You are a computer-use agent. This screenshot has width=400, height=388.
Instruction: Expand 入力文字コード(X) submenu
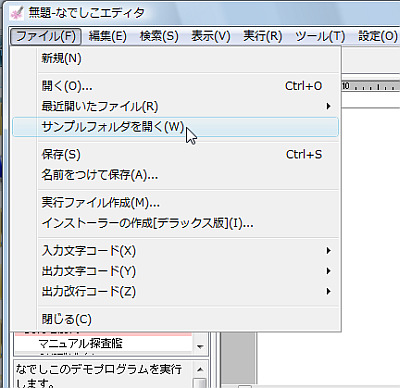tap(175, 251)
